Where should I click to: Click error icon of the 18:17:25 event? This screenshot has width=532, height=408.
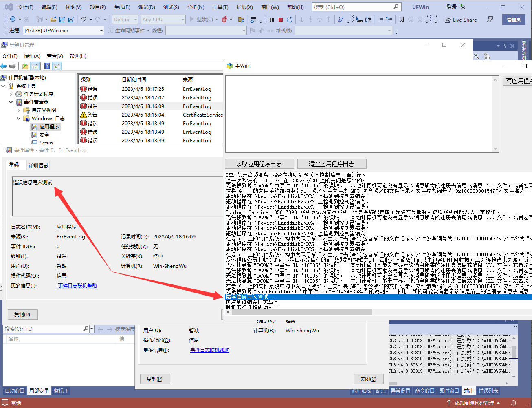coord(84,89)
